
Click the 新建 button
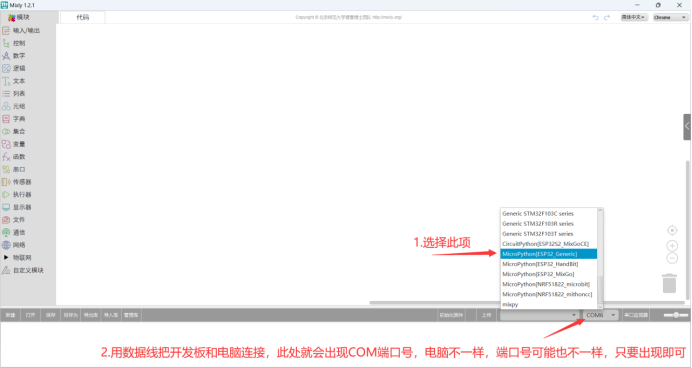10,315
